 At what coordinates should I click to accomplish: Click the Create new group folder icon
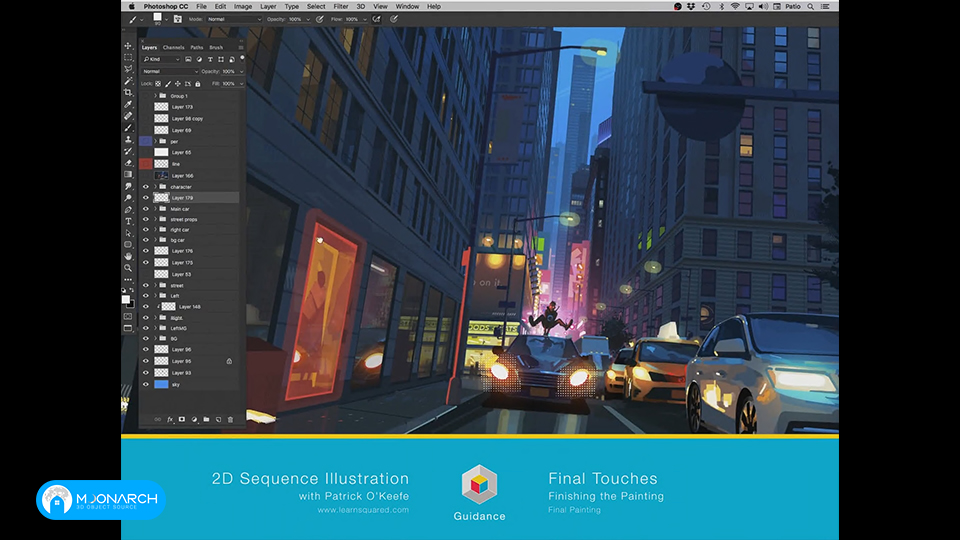pyautogui.click(x=206, y=419)
